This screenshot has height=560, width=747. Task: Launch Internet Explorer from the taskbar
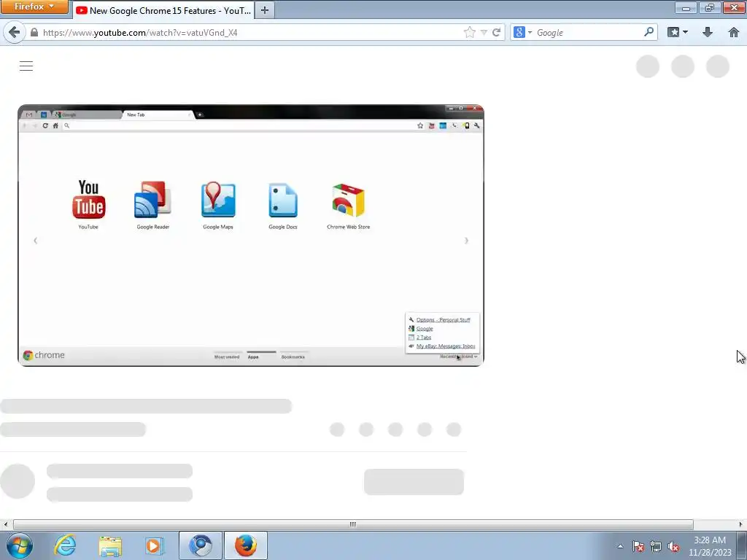coord(65,545)
